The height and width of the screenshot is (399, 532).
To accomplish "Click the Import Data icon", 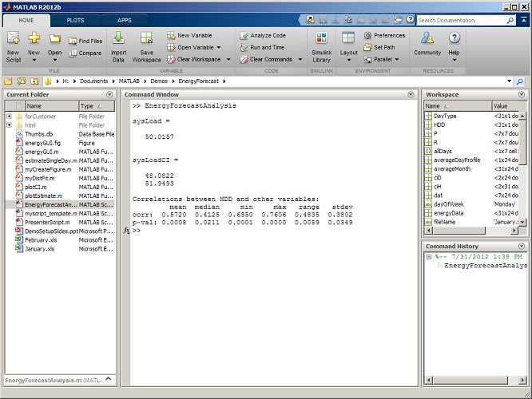I will coord(118,38).
